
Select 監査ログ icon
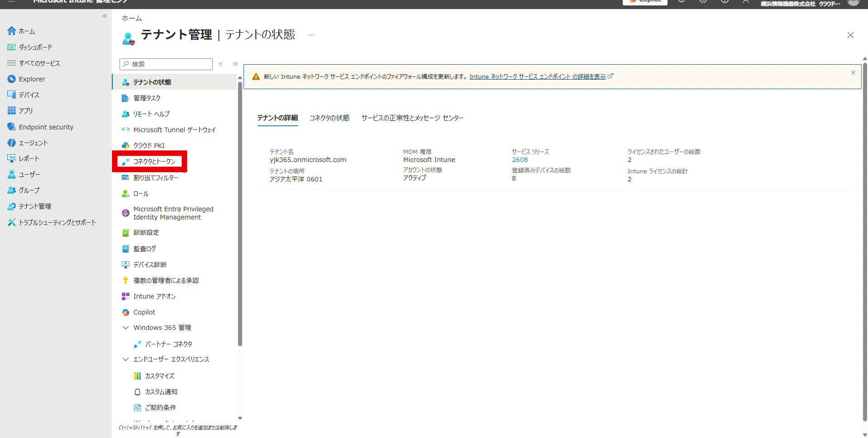(126, 249)
